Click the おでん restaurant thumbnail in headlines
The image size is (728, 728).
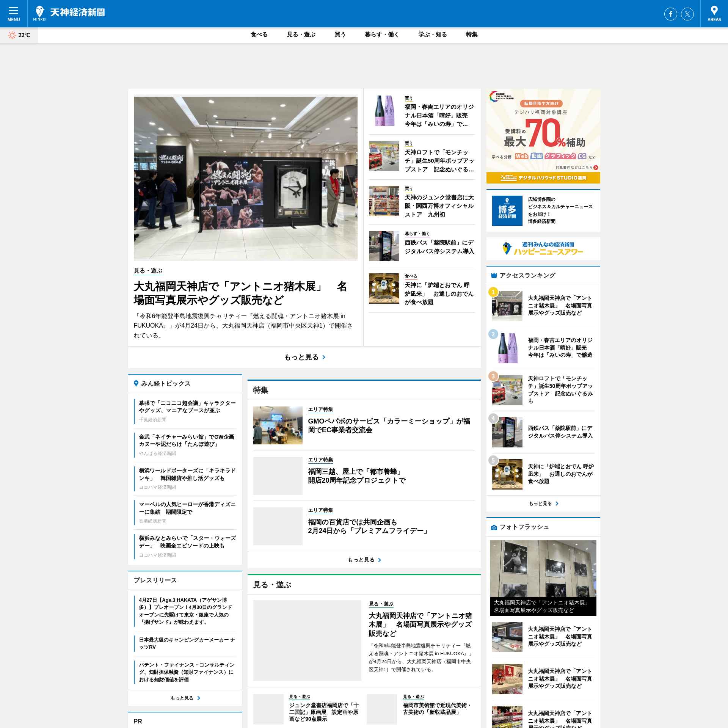pos(384,289)
